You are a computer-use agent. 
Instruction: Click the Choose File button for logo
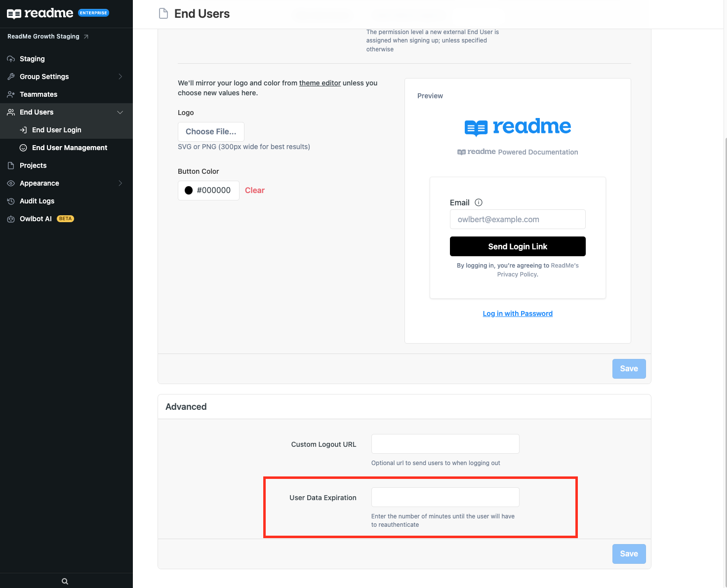[211, 132]
